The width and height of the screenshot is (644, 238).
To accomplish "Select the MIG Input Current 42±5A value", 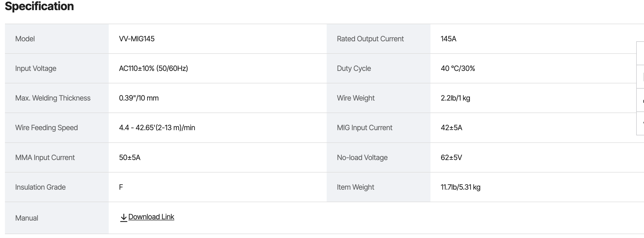I will pyautogui.click(x=451, y=128).
